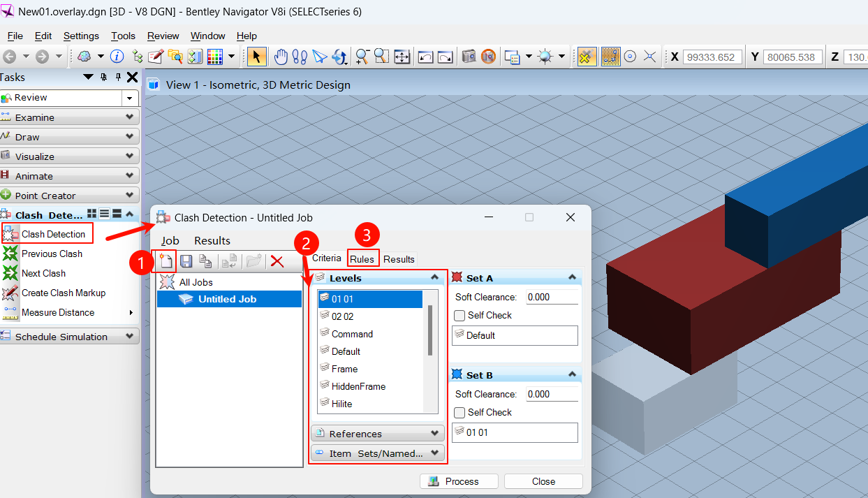This screenshot has width=868, height=498.
Task: Open the Review task dropdown
Action: 130,98
